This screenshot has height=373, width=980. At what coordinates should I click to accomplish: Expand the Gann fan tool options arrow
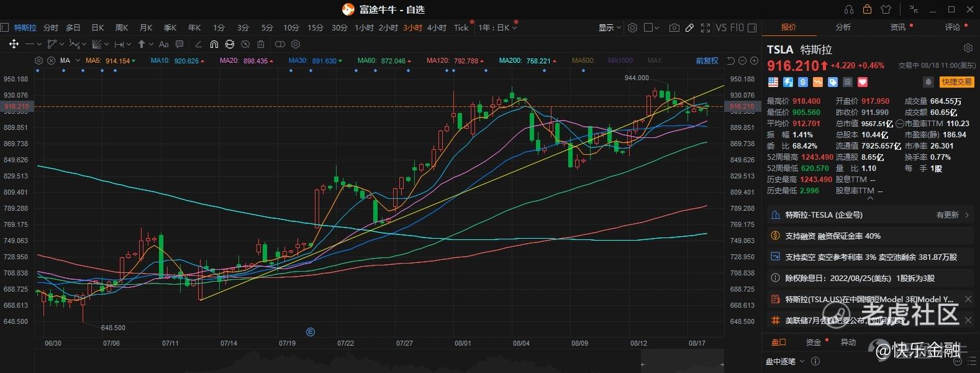pyautogui.click(x=106, y=44)
